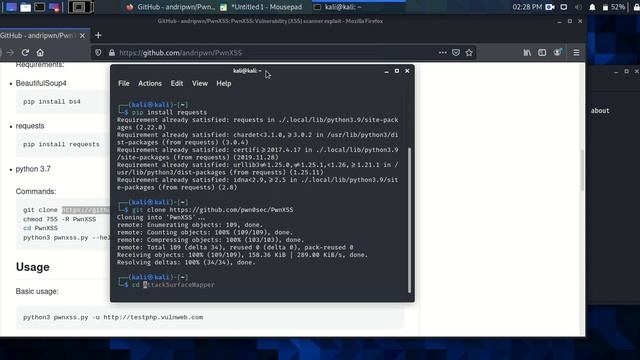The image size is (640, 360).
Task: Open the Firefox account icon
Action: [x=557, y=52]
